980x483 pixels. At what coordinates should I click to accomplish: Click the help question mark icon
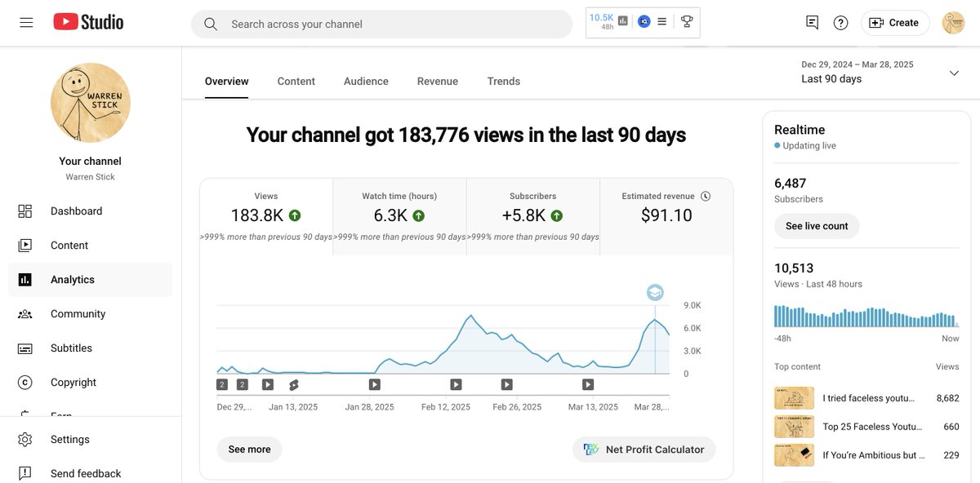coord(840,21)
